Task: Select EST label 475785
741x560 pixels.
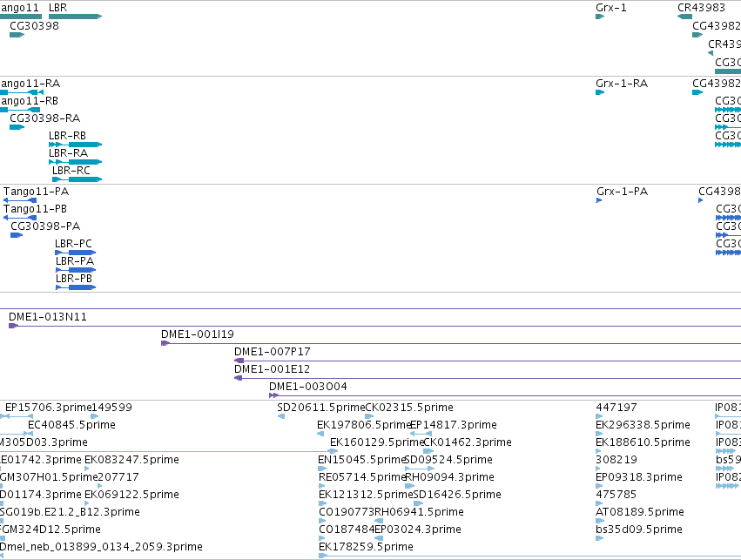Action: 616,495
